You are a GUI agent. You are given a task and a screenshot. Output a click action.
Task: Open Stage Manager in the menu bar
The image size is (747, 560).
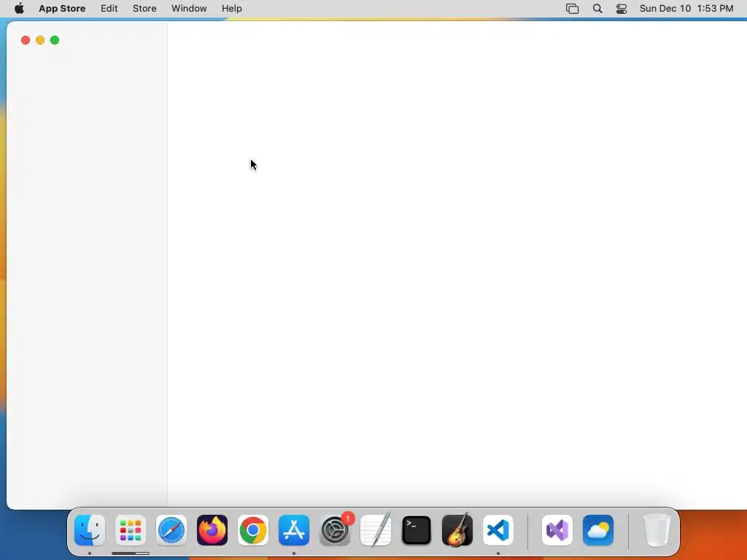(x=572, y=9)
